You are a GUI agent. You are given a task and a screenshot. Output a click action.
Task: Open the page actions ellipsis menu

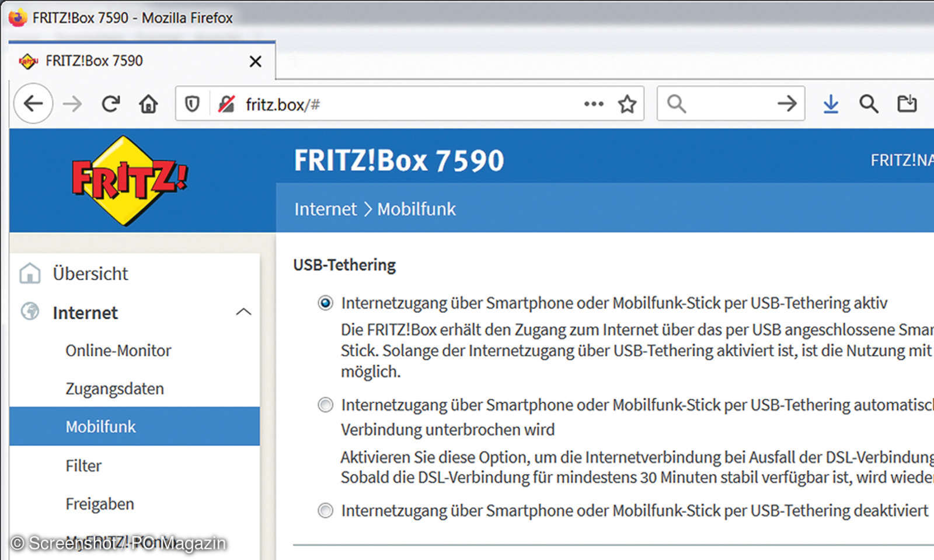point(593,103)
